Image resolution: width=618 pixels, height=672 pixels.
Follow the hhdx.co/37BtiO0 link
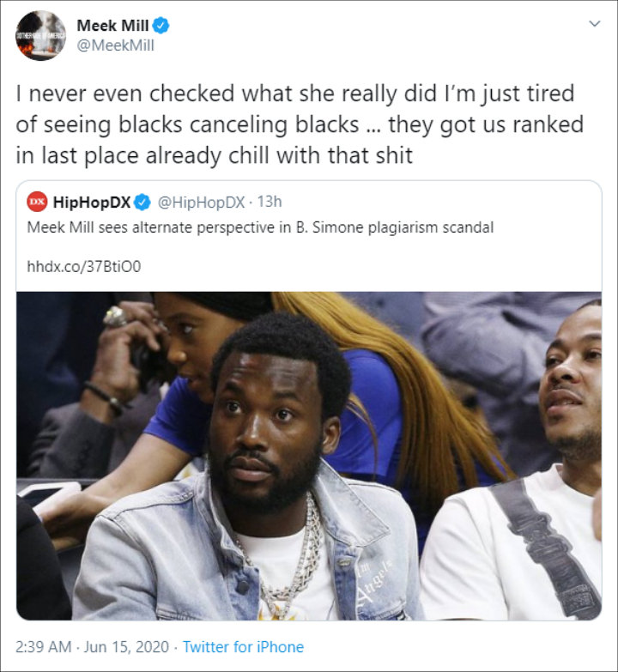tap(84, 267)
